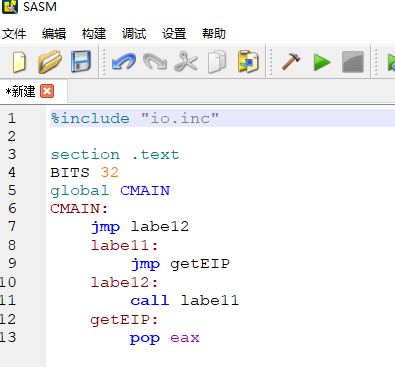The width and height of the screenshot is (395, 367).
Task: Paste with the clipboard icon
Action: pyautogui.click(x=248, y=62)
